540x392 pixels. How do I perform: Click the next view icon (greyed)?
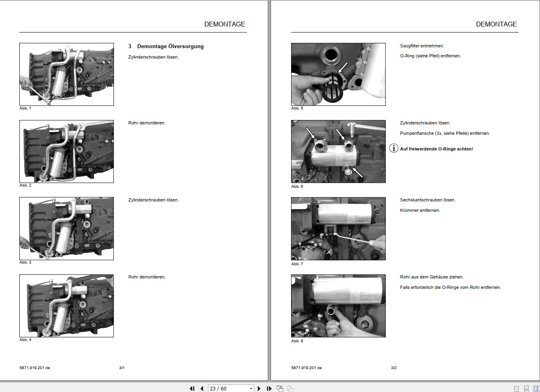pyautogui.click(x=290, y=388)
